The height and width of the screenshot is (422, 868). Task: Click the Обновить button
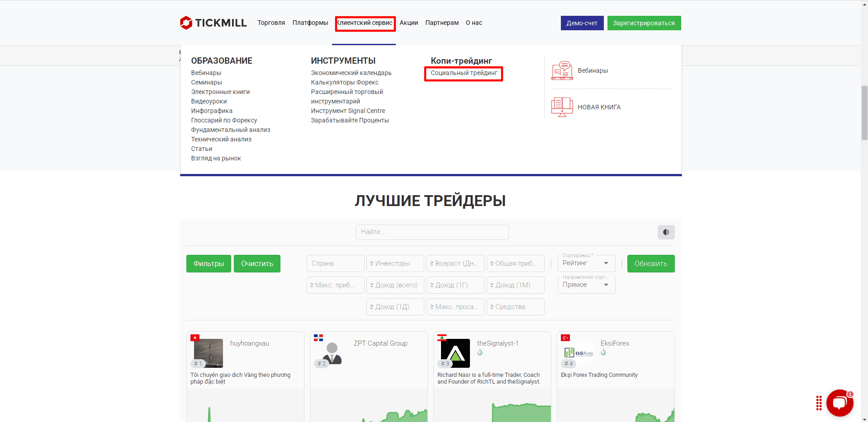tap(651, 263)
